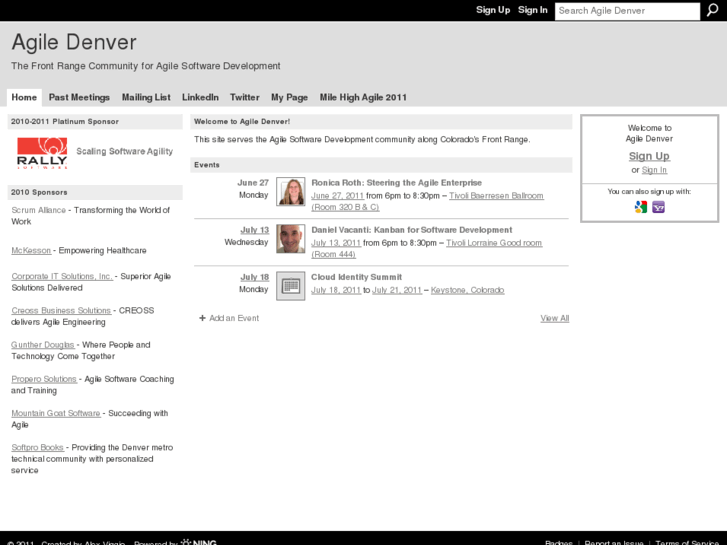Focus the Search Agile Denver field
Image resolution: width=727 pixels, height=545 pixels.
(x=627, y=11)
